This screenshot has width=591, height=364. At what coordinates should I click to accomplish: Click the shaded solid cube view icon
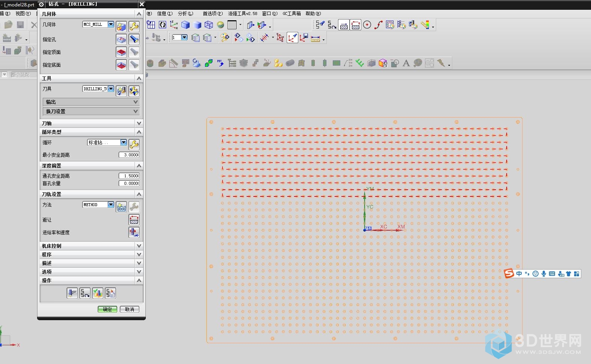coord(186,25)
